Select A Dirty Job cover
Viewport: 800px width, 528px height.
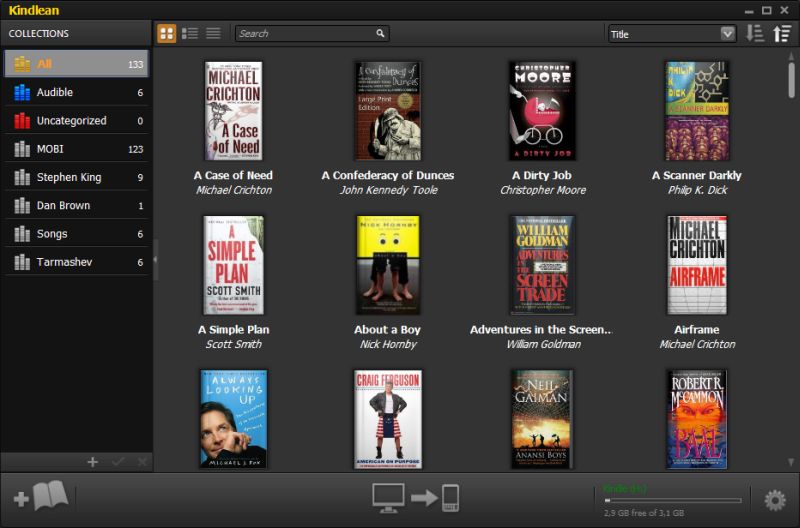[x=542, y=111]
